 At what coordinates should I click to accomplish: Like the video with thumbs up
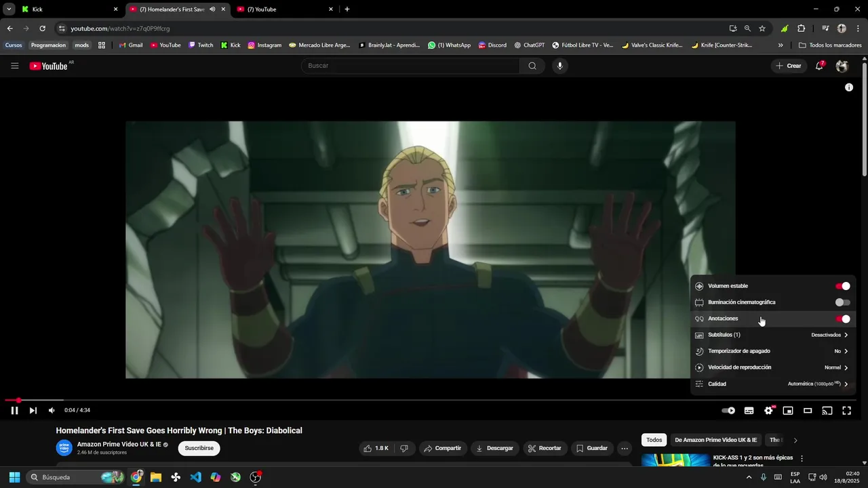(x=376, y=448)
